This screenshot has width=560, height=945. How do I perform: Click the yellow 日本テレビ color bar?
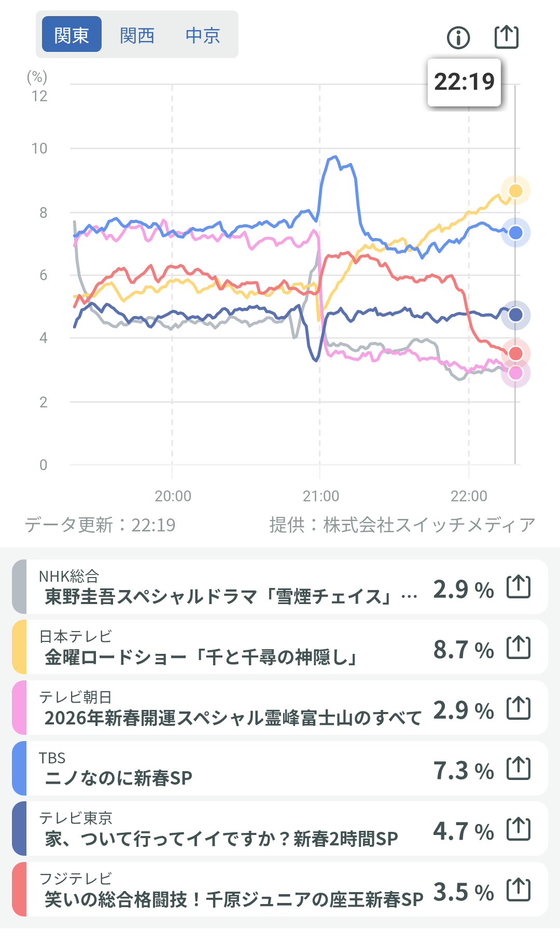(x=19, y=647)
